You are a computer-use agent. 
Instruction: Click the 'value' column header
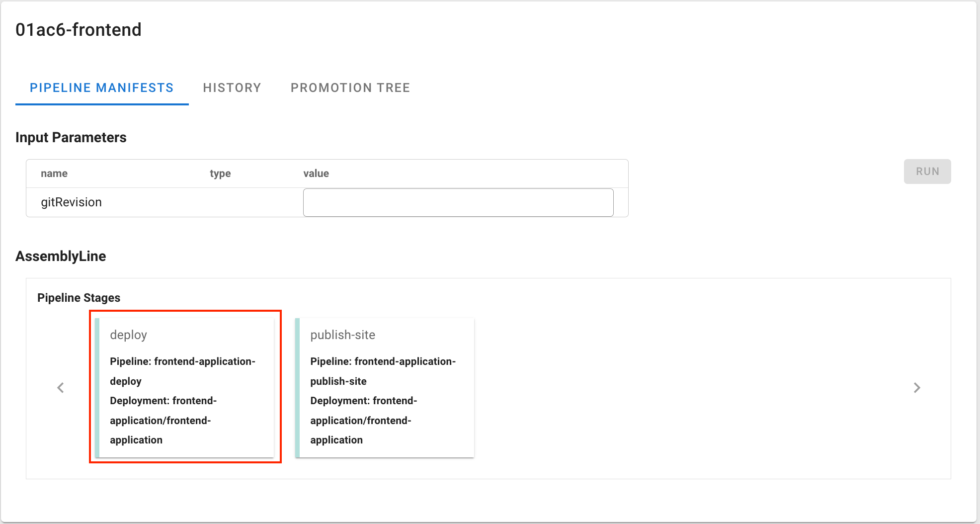[316, 174]
